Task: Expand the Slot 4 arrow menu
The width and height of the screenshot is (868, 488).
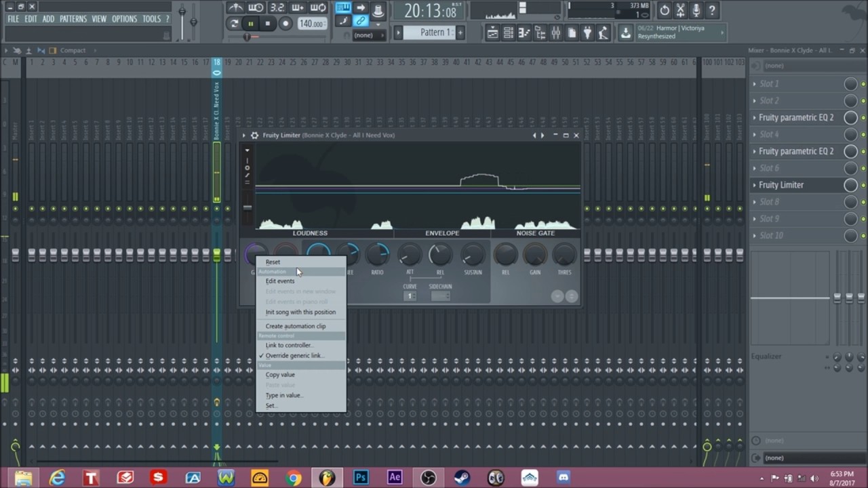Action: point(754,134)
